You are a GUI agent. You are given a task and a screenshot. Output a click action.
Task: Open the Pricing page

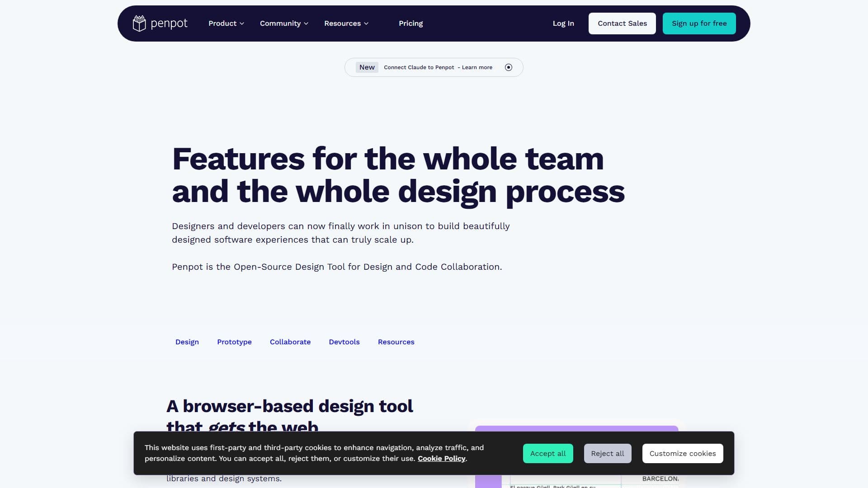pyautogui.click(x=411, y=23)
